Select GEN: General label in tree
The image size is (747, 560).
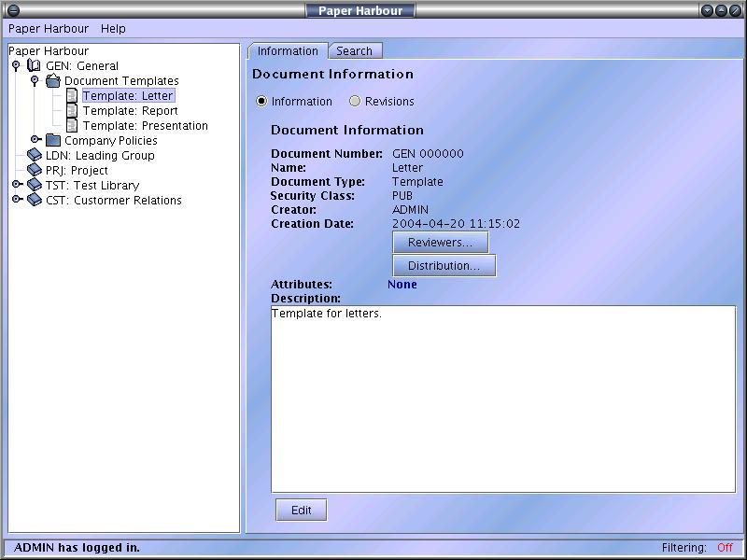coord(82,65)
